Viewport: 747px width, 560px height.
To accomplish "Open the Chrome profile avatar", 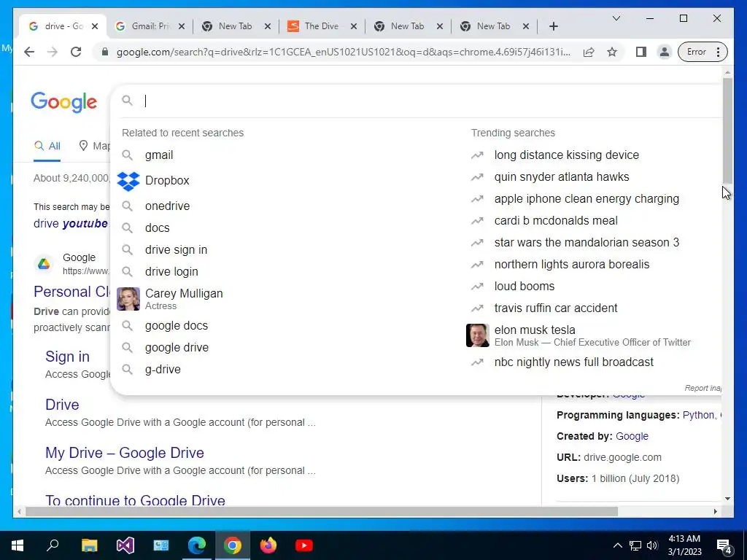I will (664, 52).
